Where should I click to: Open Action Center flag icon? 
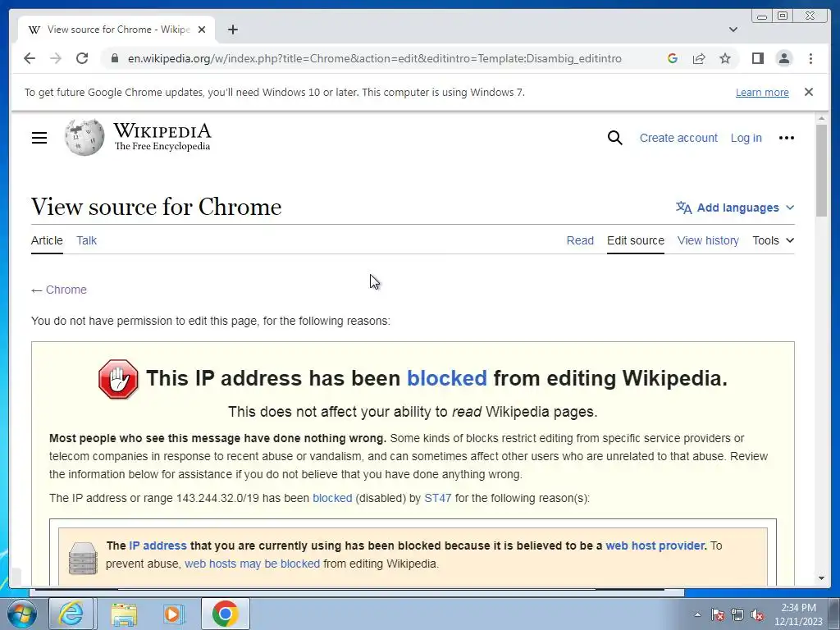[x=717, y=614]
